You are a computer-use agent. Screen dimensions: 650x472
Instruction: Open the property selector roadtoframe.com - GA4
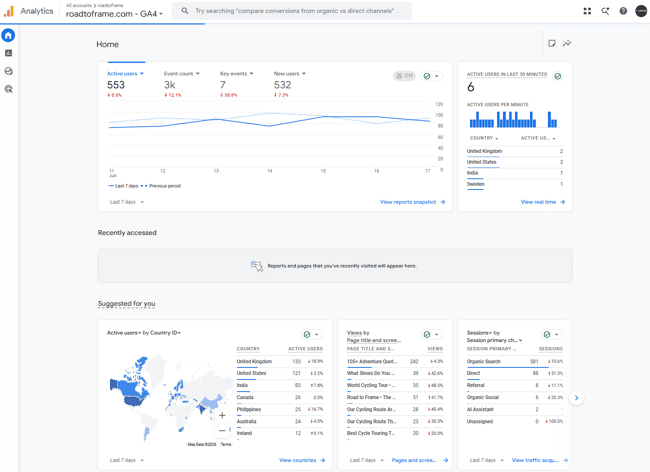pyautogui.click(x=114, y=14)
